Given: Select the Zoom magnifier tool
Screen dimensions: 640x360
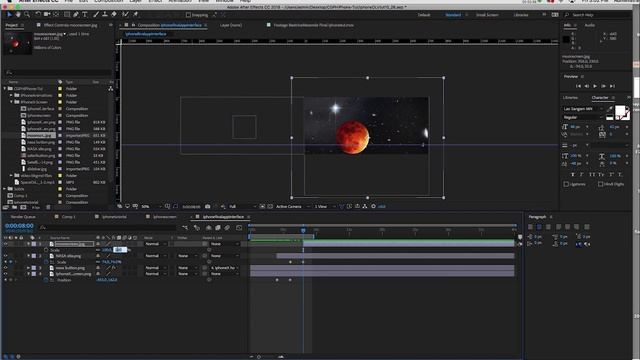Looking at the screenshot, I should 27,15.
